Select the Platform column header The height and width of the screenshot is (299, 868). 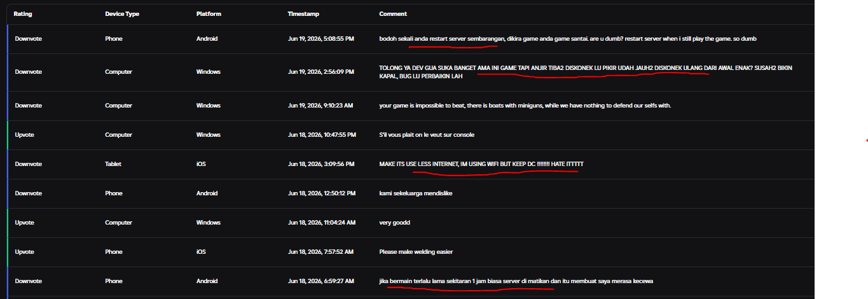click(x=209, y=14)
